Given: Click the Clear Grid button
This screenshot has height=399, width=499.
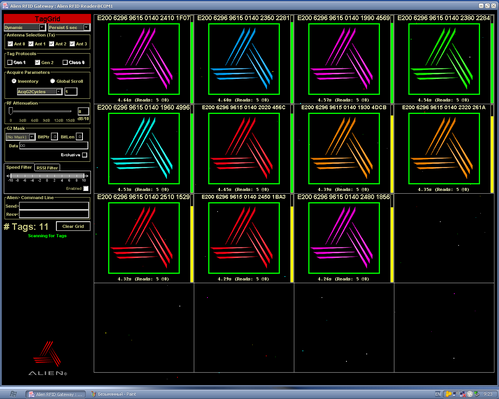Looking at the screenshot, I should click(x=73, y=226).
